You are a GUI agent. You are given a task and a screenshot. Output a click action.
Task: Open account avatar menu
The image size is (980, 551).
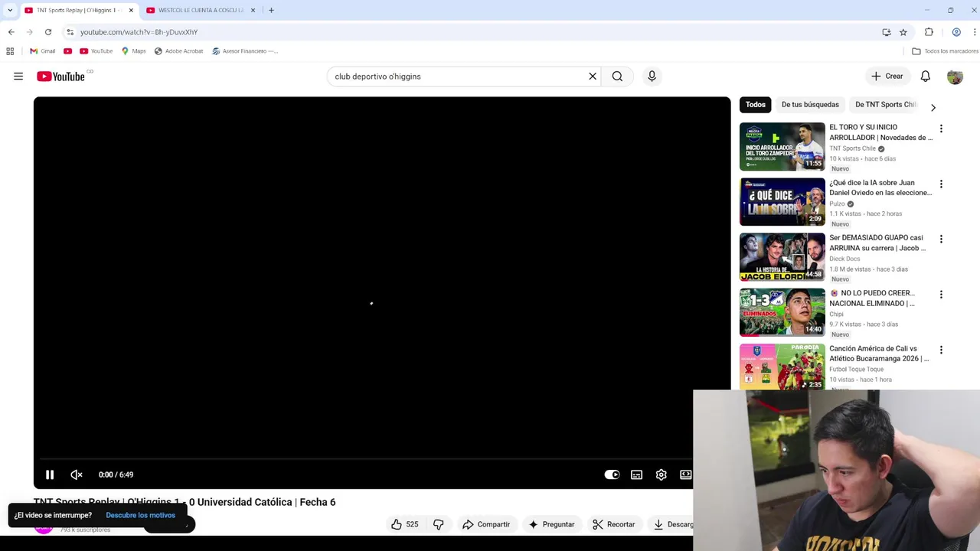(955, 77)
